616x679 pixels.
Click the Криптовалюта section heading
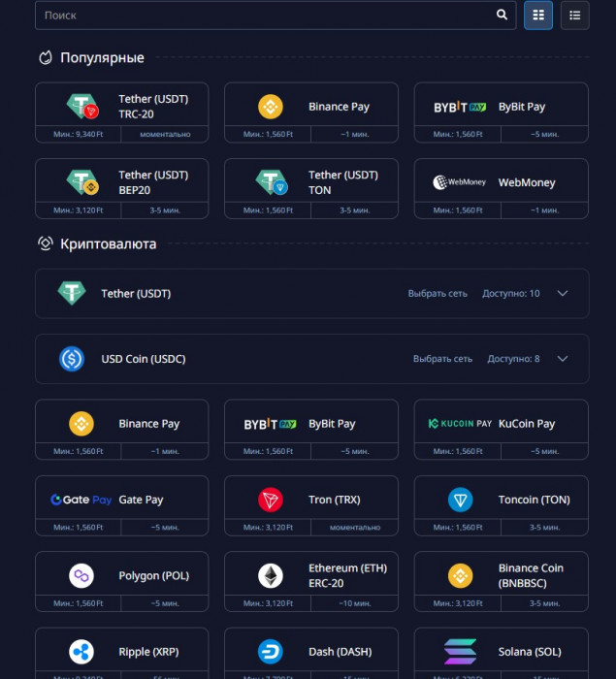(109, 243)
